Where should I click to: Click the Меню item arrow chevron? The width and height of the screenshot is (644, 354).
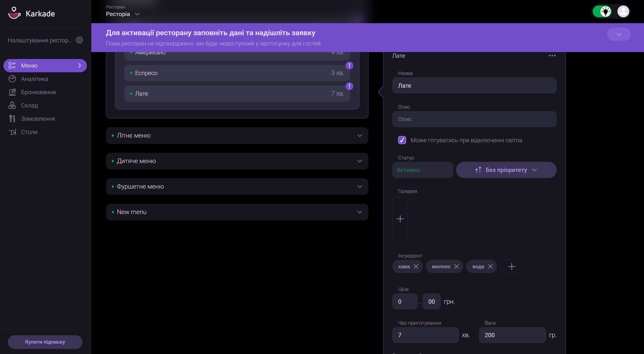tap(79, 66)
